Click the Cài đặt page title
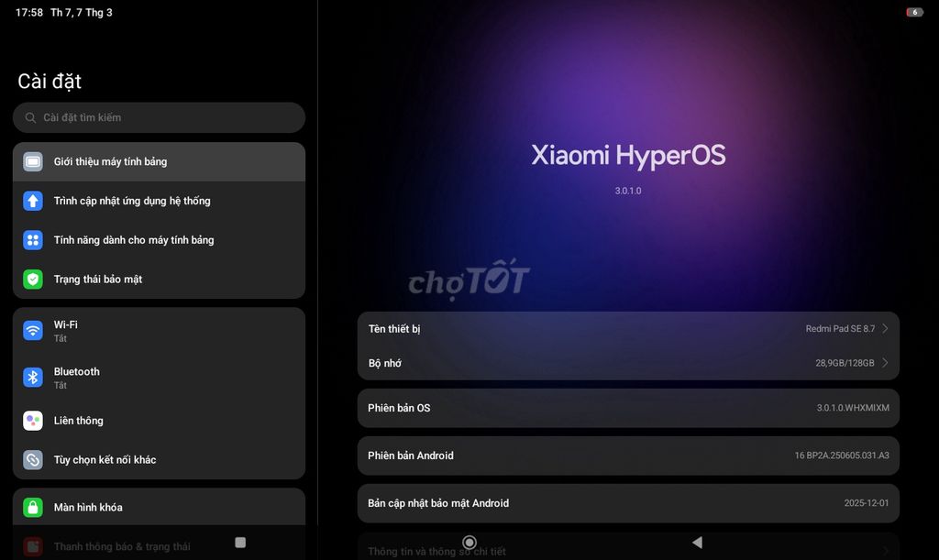 pos(50,81)
